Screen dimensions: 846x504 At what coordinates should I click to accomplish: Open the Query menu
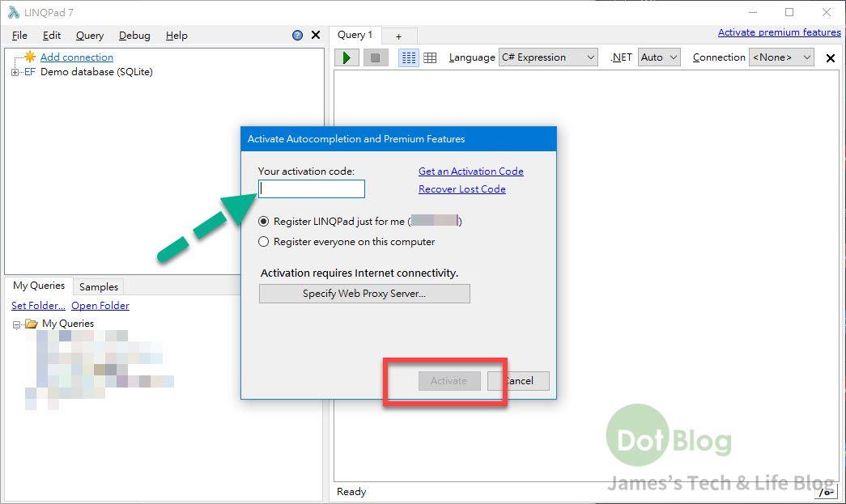(x=90, y=36)
